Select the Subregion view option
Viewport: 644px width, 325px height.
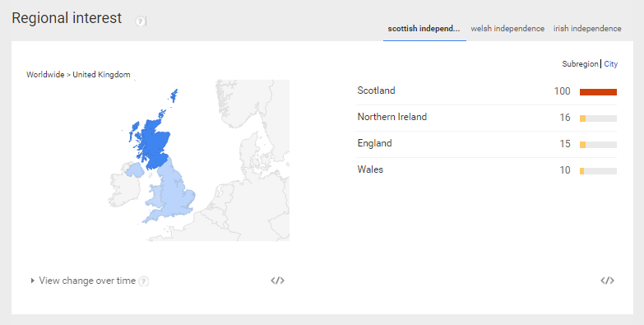tap(580, 63)
